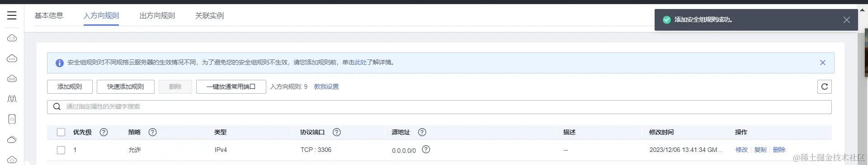Click 删除 link in the rule row
This screenshot has height=165, width=868.
click(x=779, y=150)
